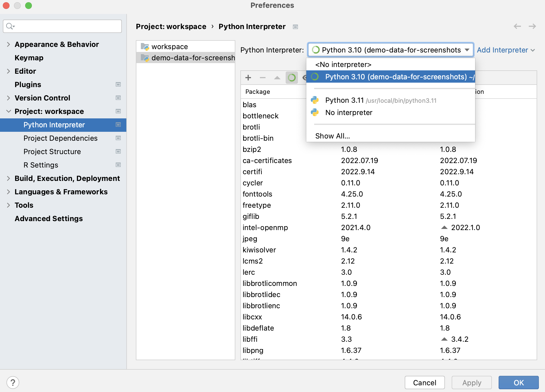Select the bottleneck package row
Image resolution: width=545 pixels, height=392 pixels.
pyautogui.click(x=273, y=116)
